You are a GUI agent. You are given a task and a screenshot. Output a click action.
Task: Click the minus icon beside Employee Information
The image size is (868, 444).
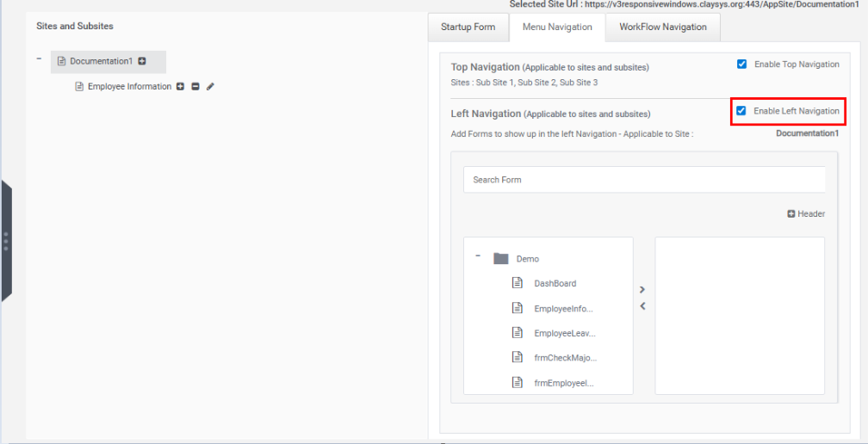tap(195, 86)
